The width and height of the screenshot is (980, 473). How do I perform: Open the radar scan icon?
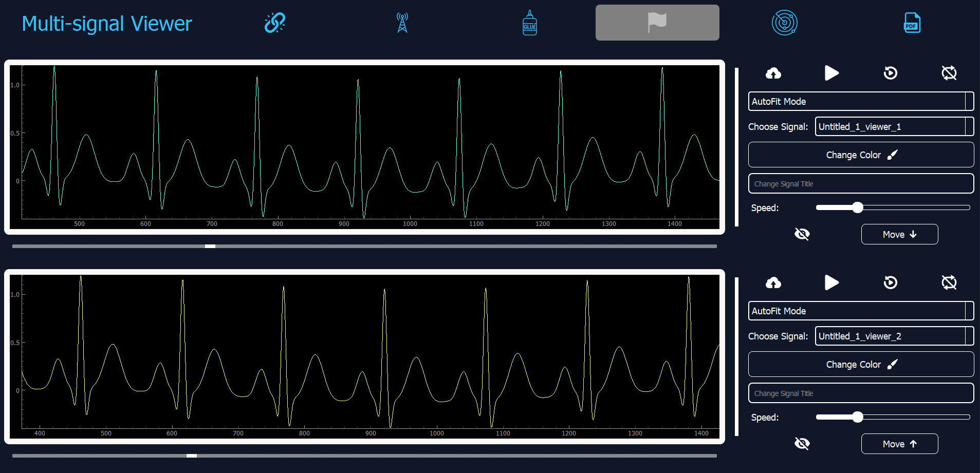click(x=785, y=23)
